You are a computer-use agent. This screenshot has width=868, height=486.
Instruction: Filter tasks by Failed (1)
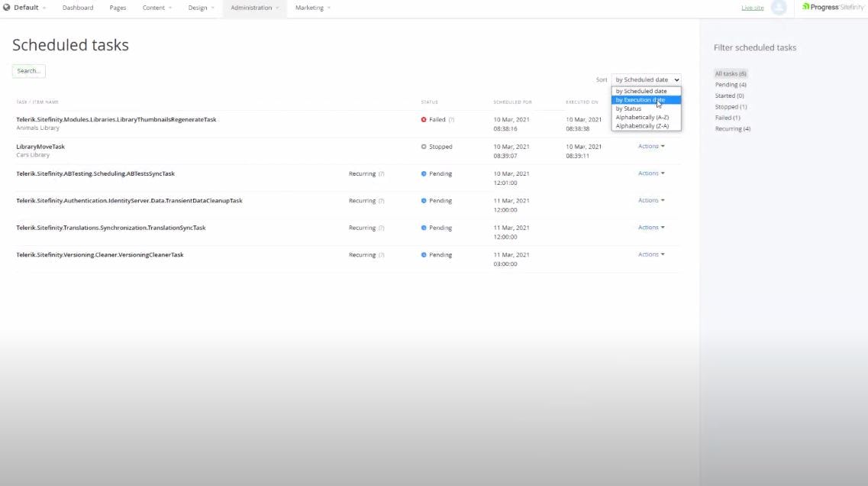(x=726, y=117)
